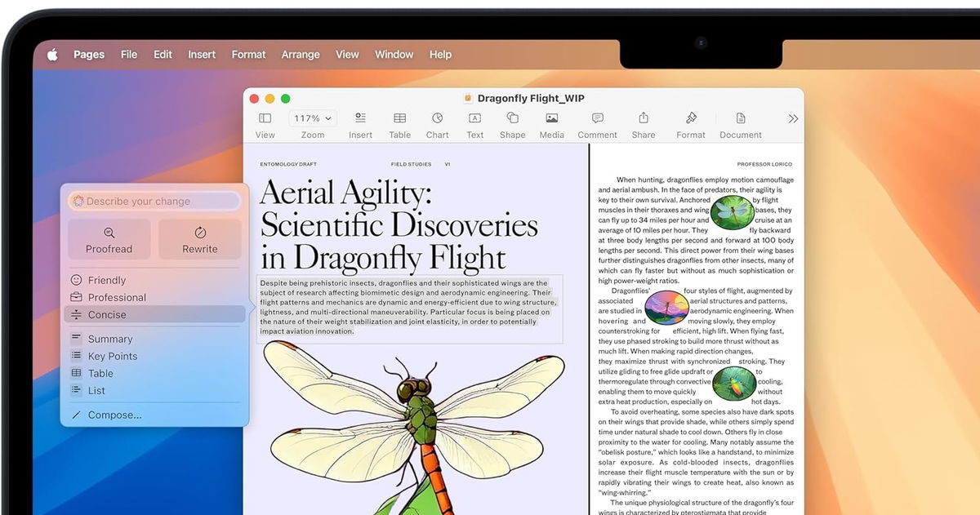This screenshot has width=980, height=515.
Task: Open the Format paintbrush panel
Action: click(691, 118)
